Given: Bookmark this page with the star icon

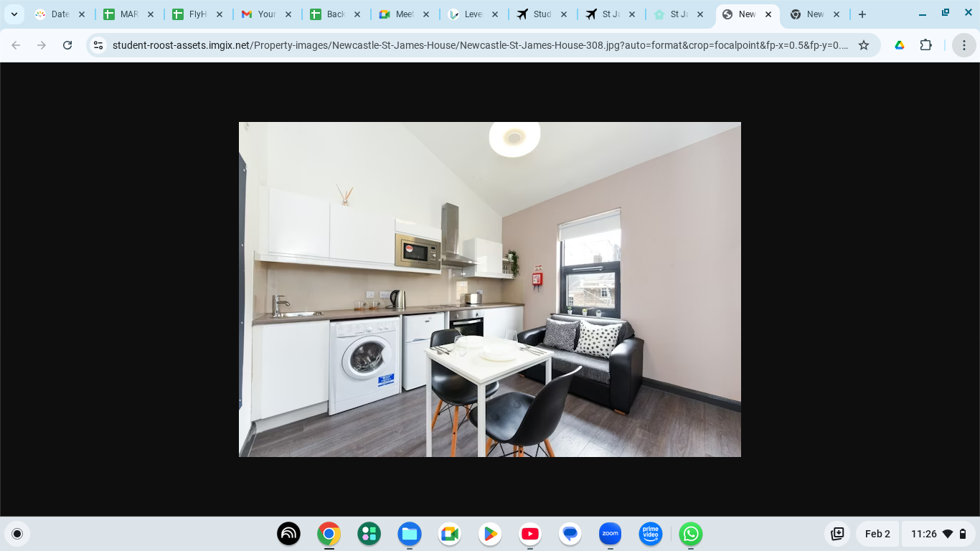Looking at the screenshot, I should (x=864, y=45).
